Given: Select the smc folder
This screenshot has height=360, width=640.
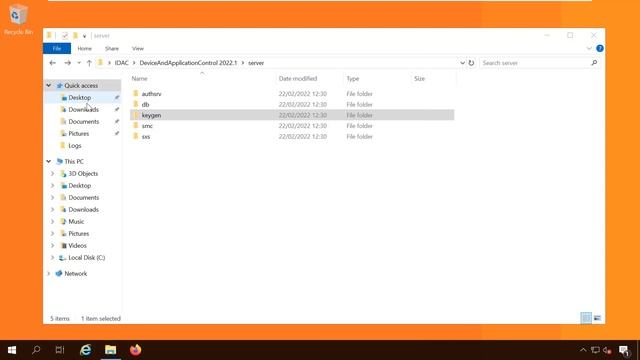Looking at the screenshot, I should click(x=292, y=126).
